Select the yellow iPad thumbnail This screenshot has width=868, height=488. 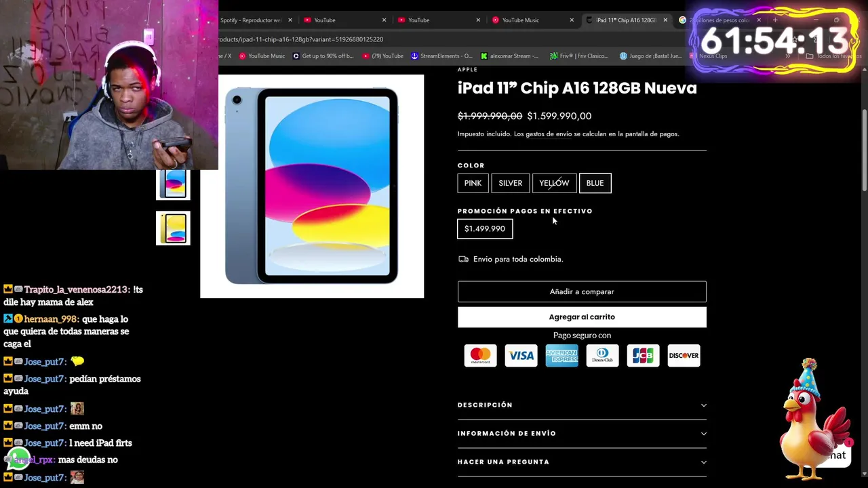(173, 228)
